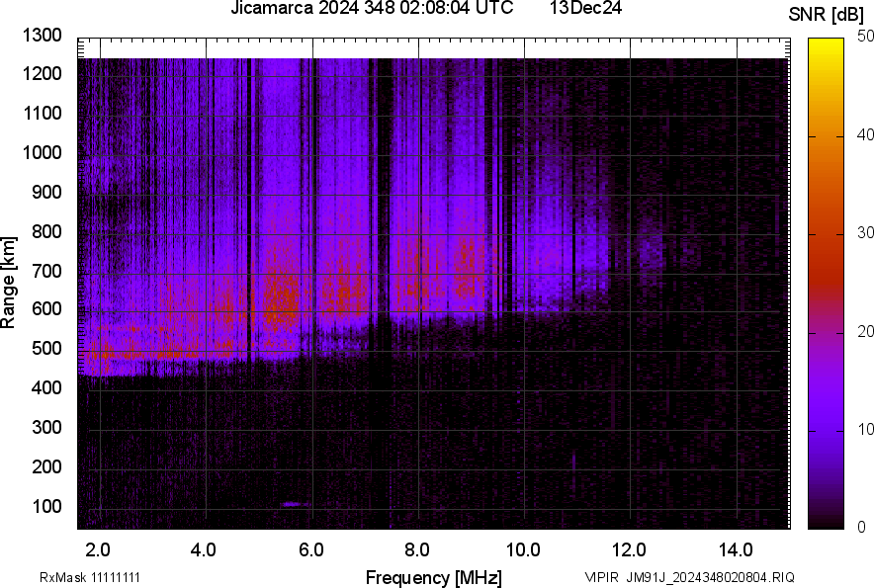Click the colorbar tick value 50

click(x=865, y=37)
